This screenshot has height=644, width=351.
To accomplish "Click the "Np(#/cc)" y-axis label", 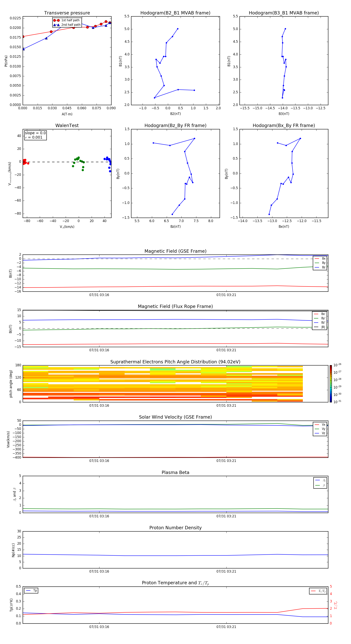I will point(13,550).
